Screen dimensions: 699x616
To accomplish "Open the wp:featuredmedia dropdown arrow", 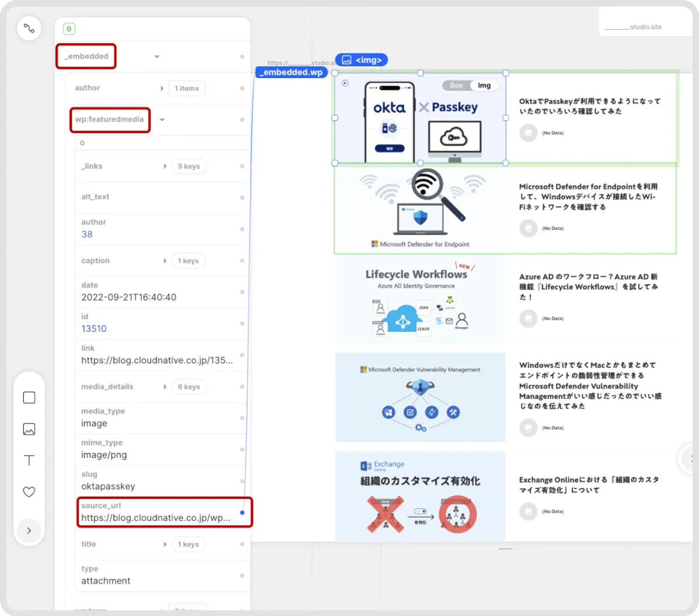I will tap(163, 120).
